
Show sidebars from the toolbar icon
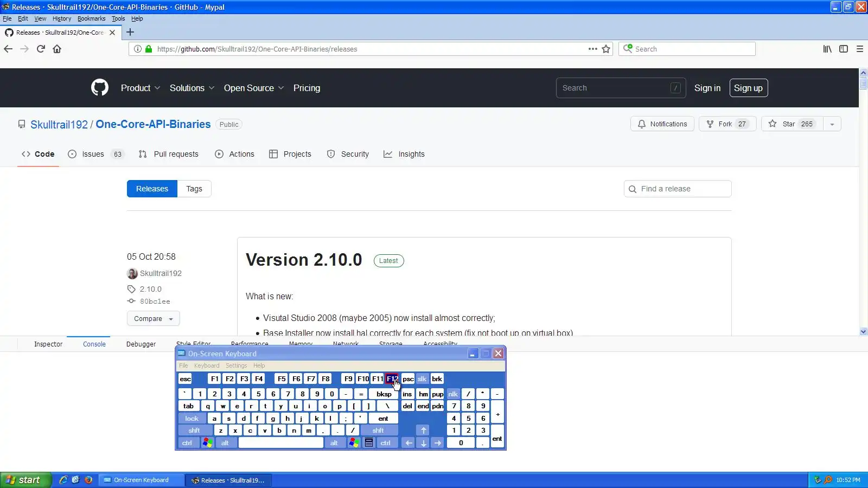pyautogui.click(x=844, y=49)
